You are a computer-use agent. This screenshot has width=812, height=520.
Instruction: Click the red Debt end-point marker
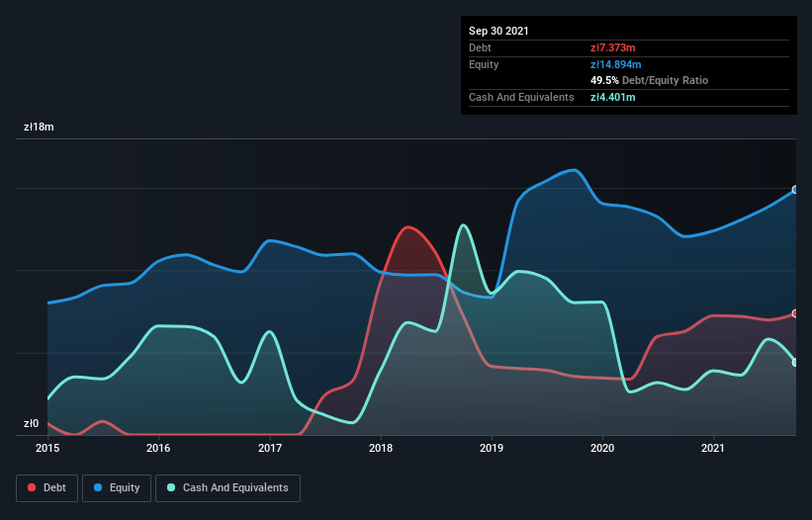click(x=795, y=313)
